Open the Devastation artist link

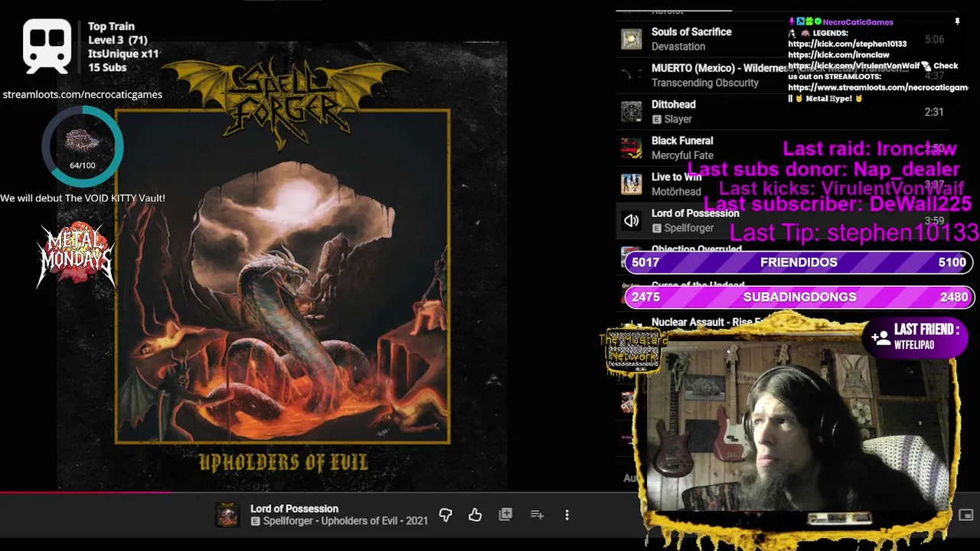pyautogui.click(x=678, y=47)
